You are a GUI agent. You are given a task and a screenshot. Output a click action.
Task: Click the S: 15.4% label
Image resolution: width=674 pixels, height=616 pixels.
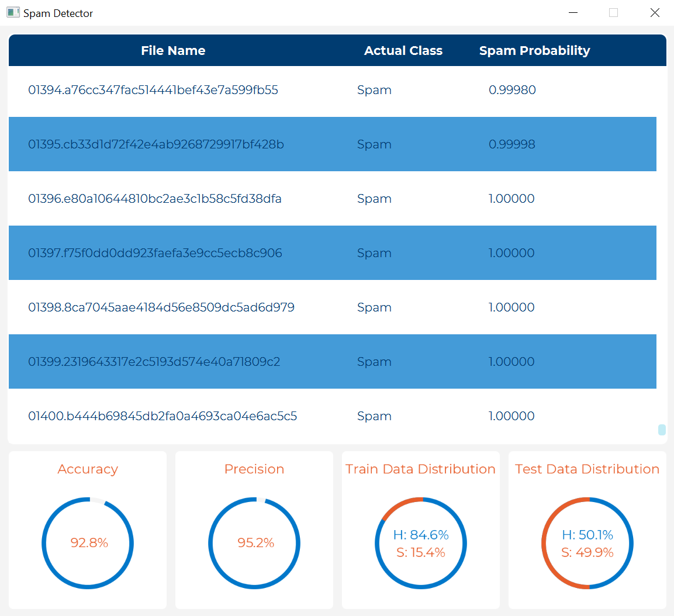[421, 551]
